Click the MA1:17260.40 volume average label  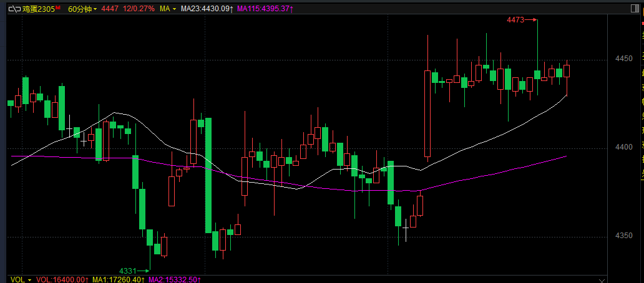[119, 279]
